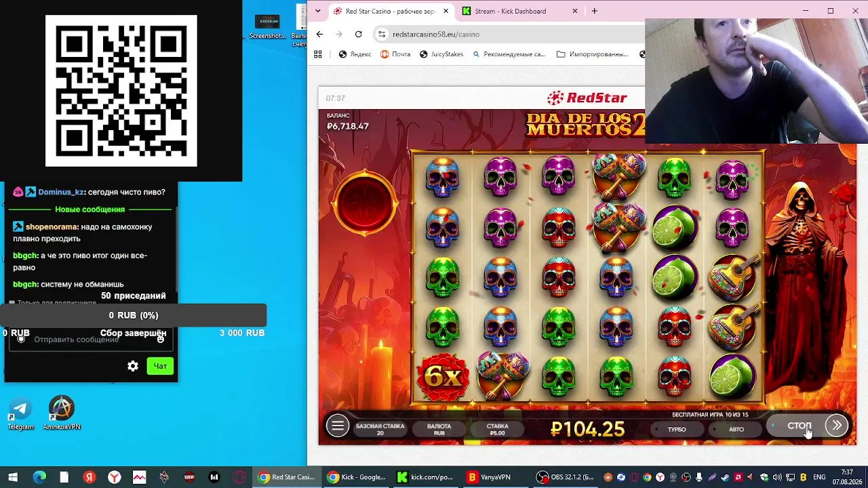Screen dimensions: 868x488
Task: Click the Отправить сообщение message field
Action: point(90,340)
